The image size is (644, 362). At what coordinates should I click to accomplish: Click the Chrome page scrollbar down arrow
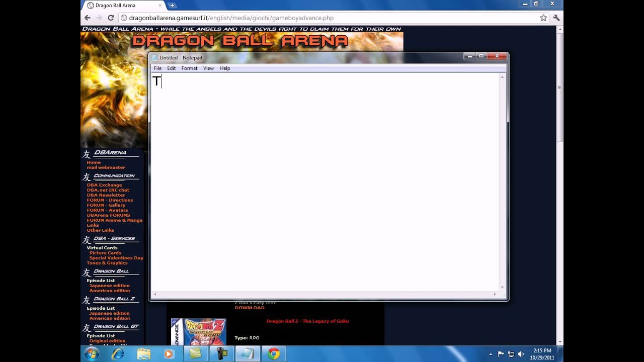pos(559,342)
